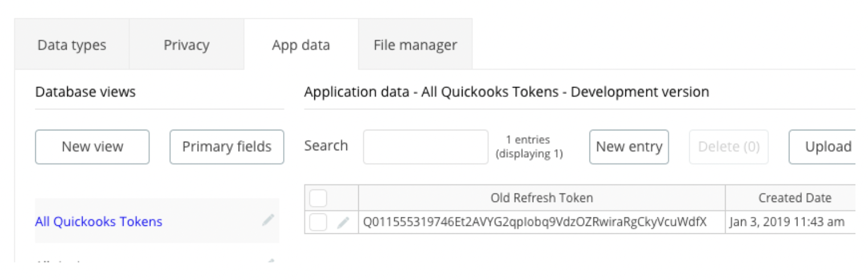This screenshot has height=280, width=868.
Task: Click the Application data heading text
Action: (506, 92)
